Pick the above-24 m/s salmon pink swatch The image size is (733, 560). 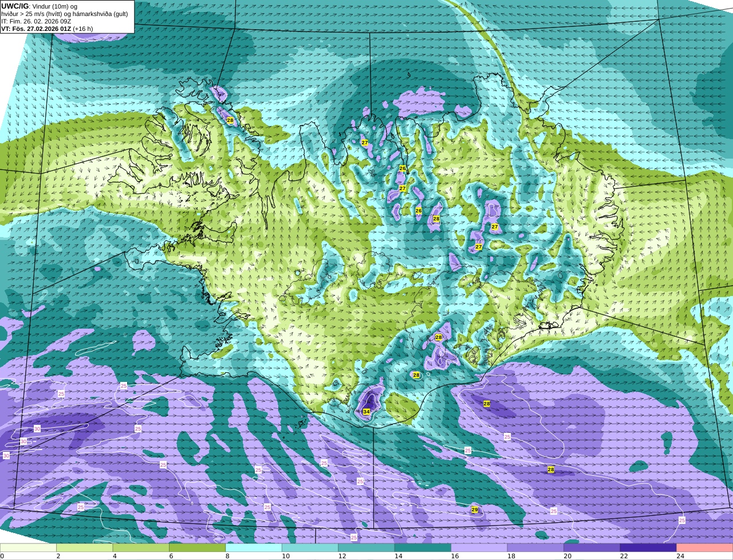(x=705, y=547)
